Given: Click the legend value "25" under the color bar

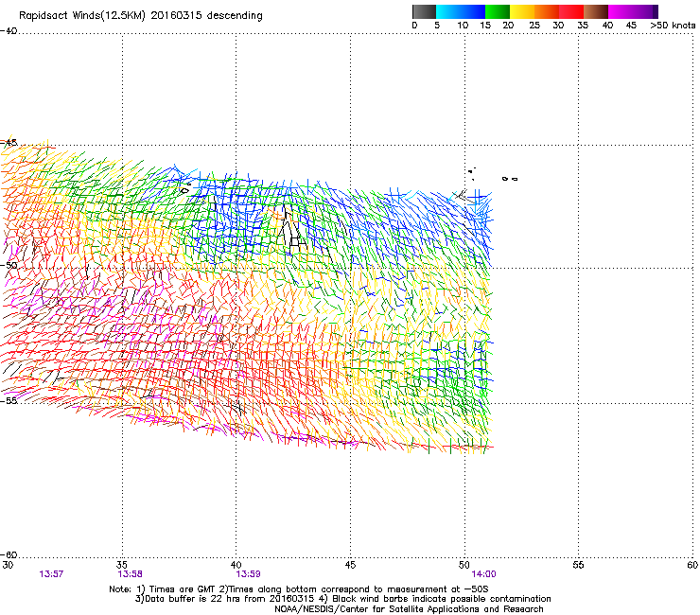Looking at the screenshot, I should (x=534, y=26).
